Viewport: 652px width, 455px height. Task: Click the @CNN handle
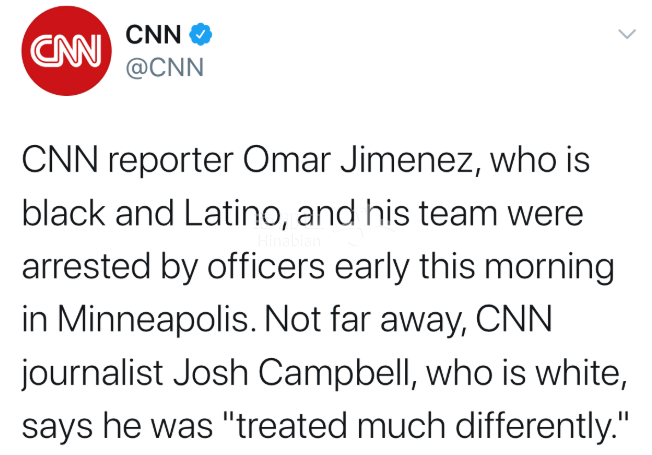(x=165, y=67)
